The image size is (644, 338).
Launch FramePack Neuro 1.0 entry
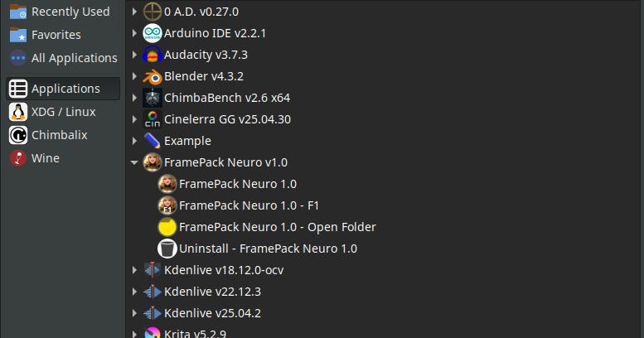[x=238, y=184]
